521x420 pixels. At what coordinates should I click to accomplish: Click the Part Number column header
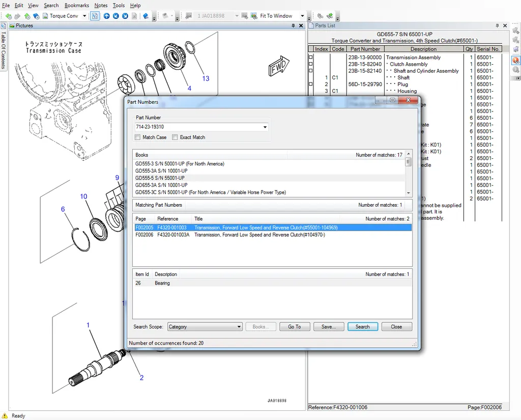(365, 49)
